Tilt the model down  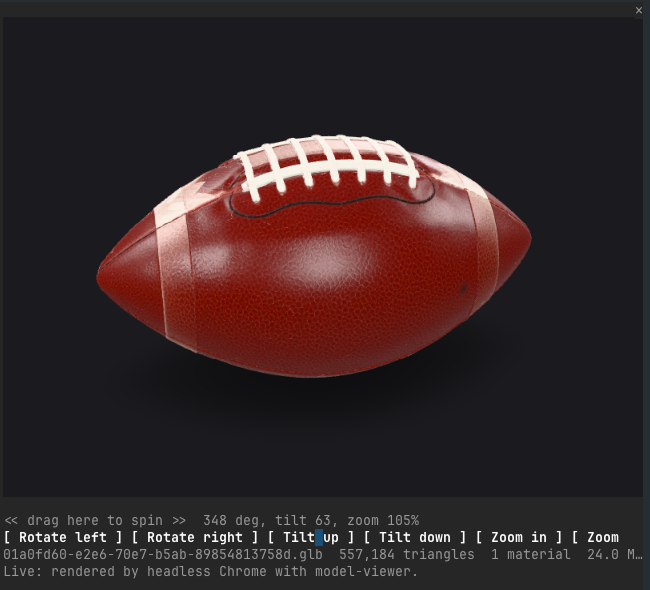coord(415,537)
